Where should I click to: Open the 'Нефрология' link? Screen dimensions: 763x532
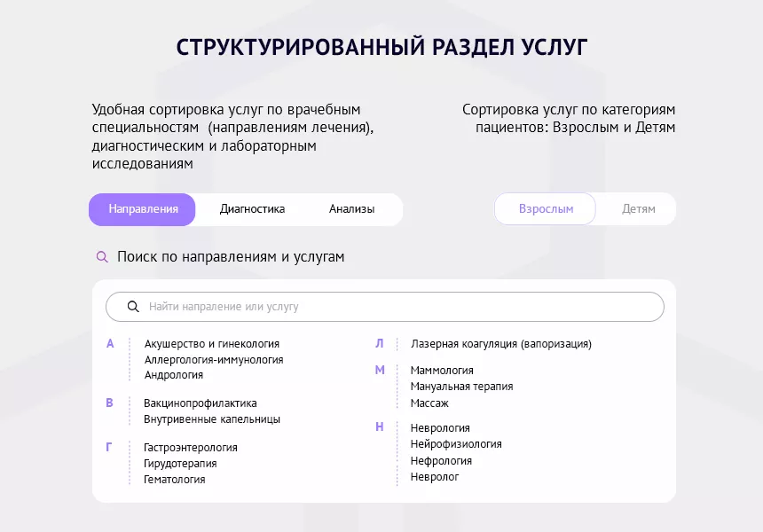click(441, 460)
